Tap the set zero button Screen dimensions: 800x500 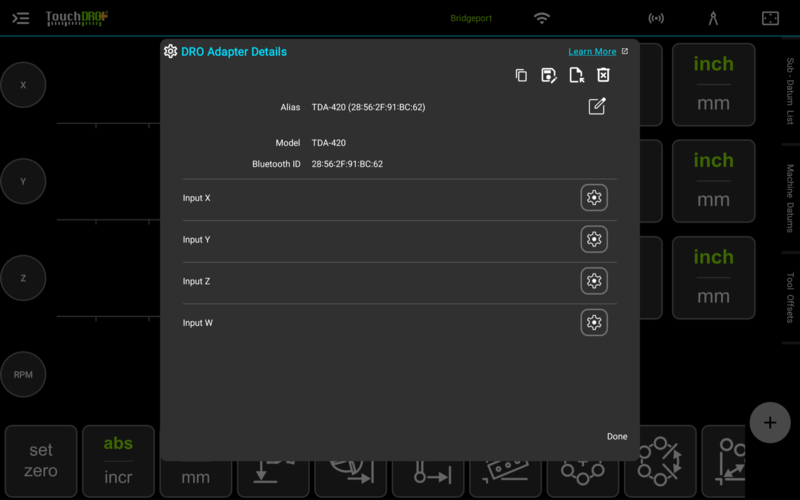[41, 461]
